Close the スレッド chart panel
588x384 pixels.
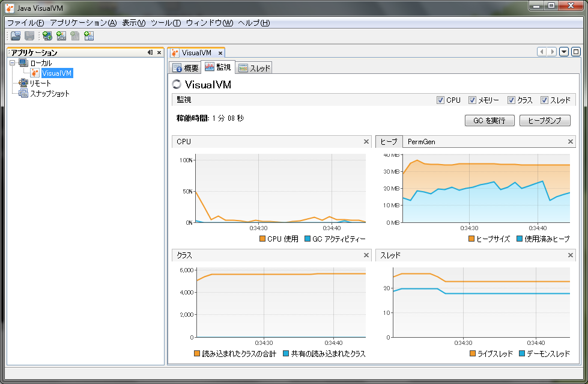[571, 255]
